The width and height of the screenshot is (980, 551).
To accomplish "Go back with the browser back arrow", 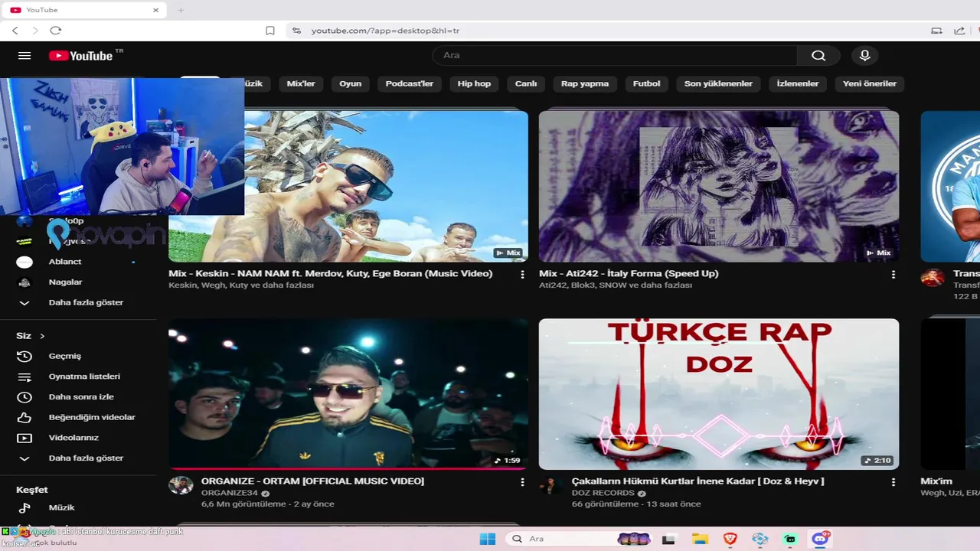I will (x=15, y=31).
